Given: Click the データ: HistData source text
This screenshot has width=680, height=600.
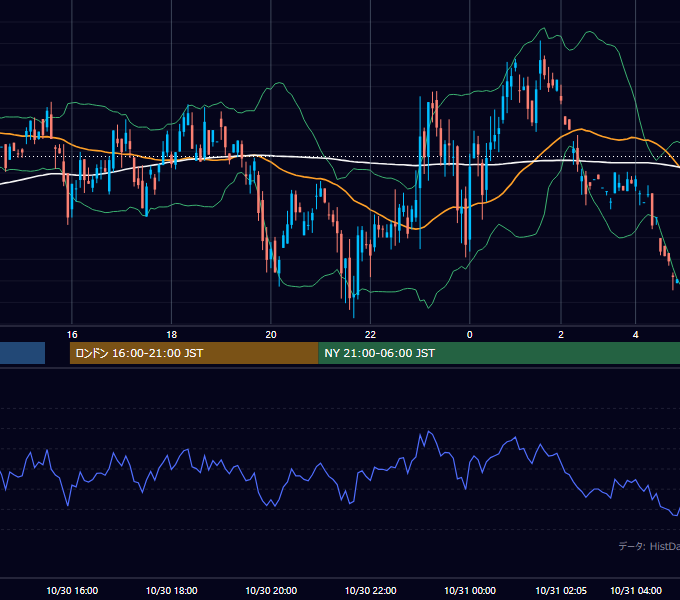Looking at the screenshot, I should (x=649, y=546).
